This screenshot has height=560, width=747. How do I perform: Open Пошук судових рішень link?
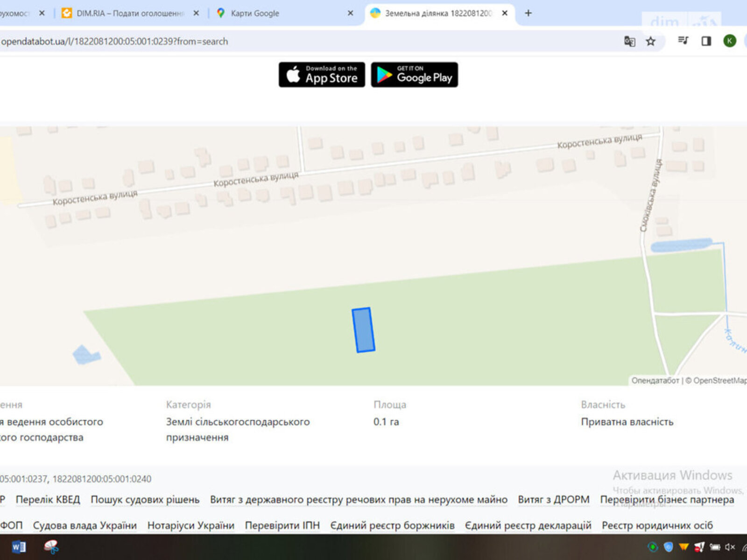click(145, 499)
